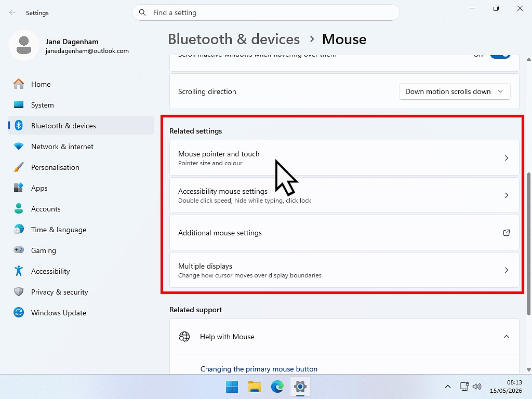Select Home in sidebar
Viewport: 532px width, 399px height.
(81, 84)
